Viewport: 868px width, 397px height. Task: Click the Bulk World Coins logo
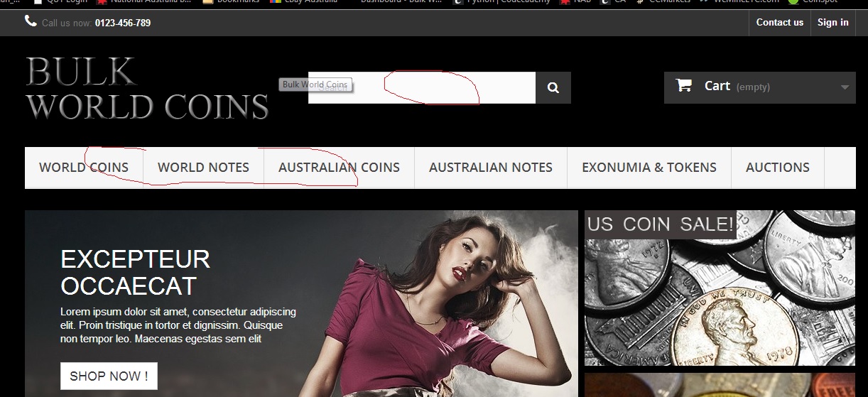click(147, 89)
